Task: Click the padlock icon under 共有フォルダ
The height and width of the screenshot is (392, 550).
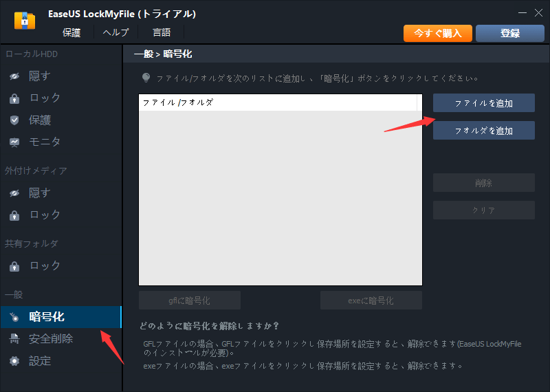Action: tap(14, 266)
